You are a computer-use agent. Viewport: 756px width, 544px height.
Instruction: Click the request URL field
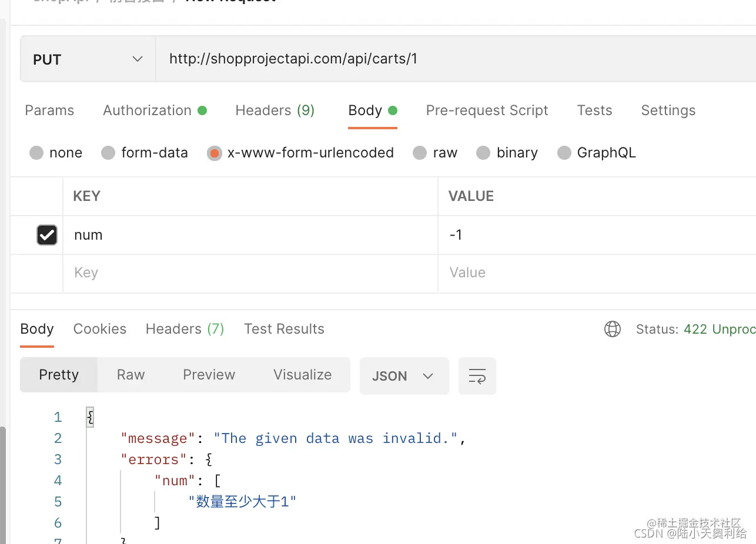click(456, 59)
